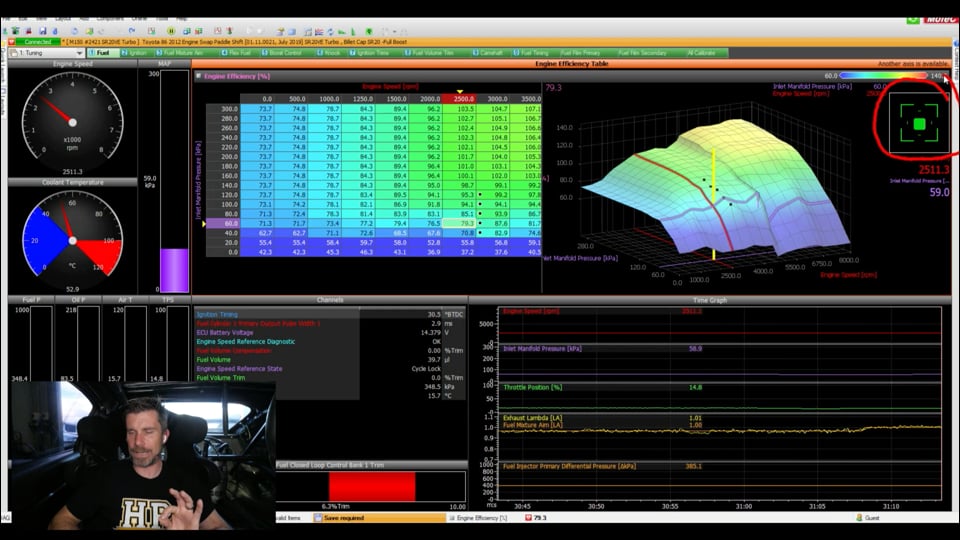Click the Engine Efficiency Table title bar

pos(571,64)
